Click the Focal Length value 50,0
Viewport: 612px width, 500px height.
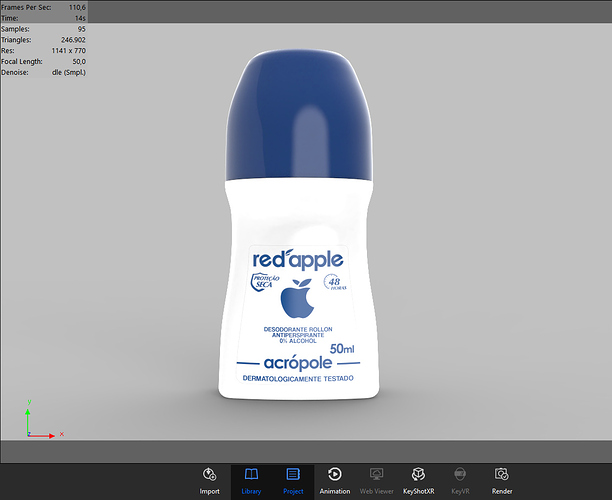(x=79, y=62)
